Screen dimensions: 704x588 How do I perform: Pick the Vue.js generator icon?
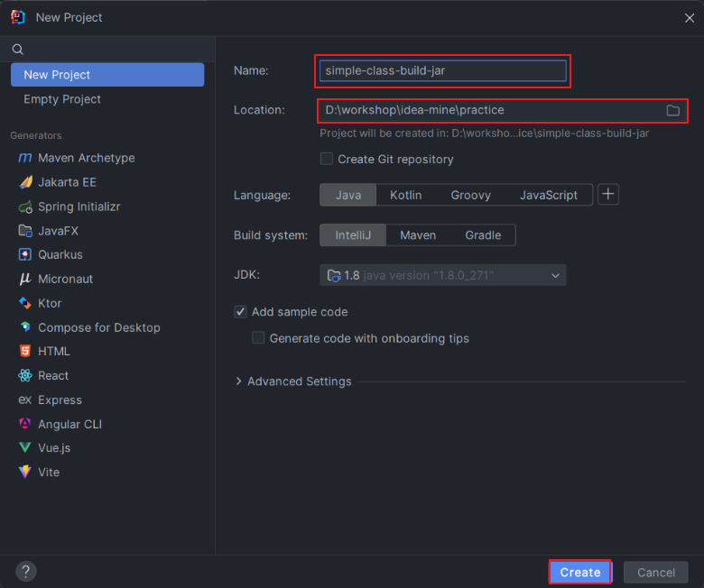(x=24, y=447)
